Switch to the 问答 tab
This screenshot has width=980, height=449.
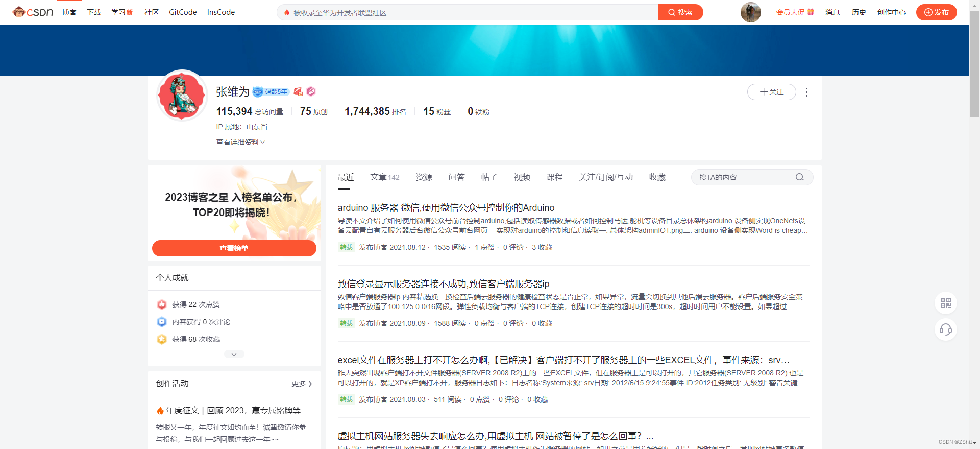(456, 177)
